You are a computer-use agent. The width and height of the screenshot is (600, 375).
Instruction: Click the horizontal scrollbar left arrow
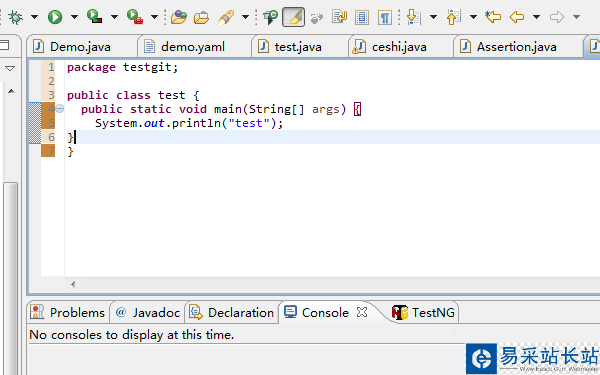(73, 284)
